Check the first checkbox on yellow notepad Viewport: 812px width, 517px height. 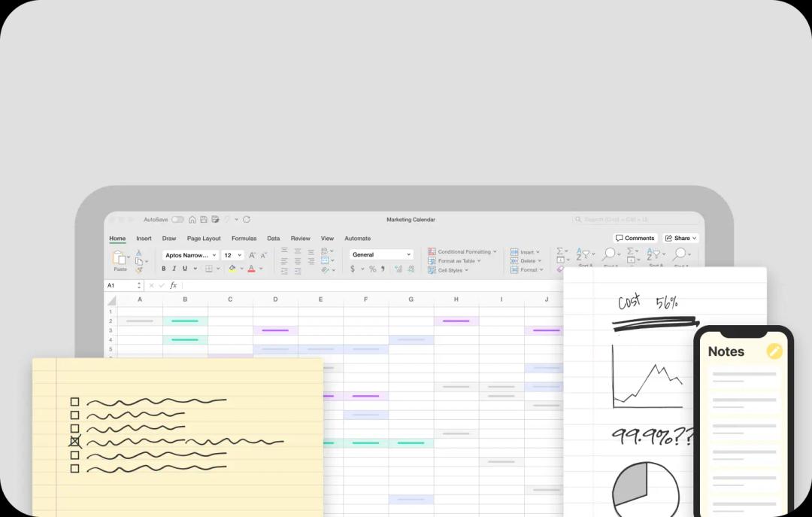(x=74, y=402)
